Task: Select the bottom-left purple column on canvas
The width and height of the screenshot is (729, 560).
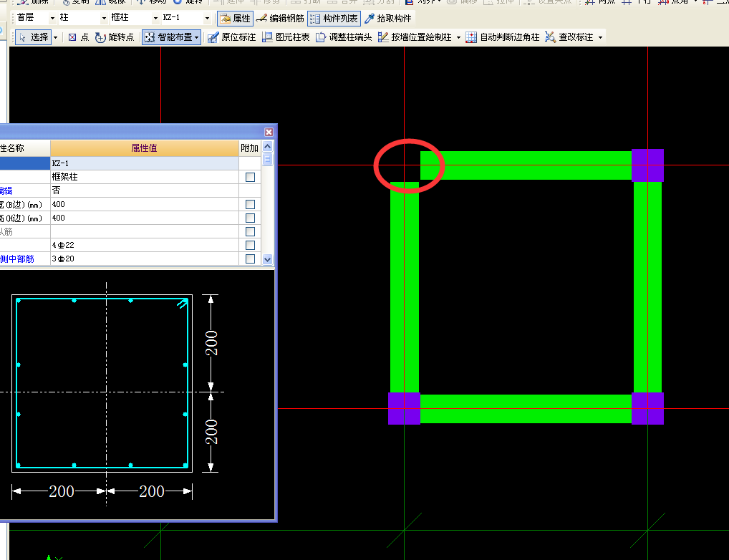Action: tap(404, 408)
